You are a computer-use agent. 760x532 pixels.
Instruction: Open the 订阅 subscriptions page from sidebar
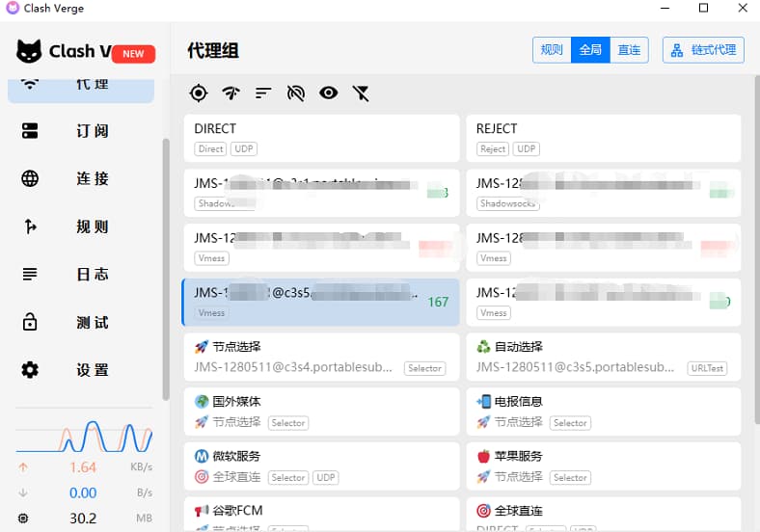pos(81,131)
